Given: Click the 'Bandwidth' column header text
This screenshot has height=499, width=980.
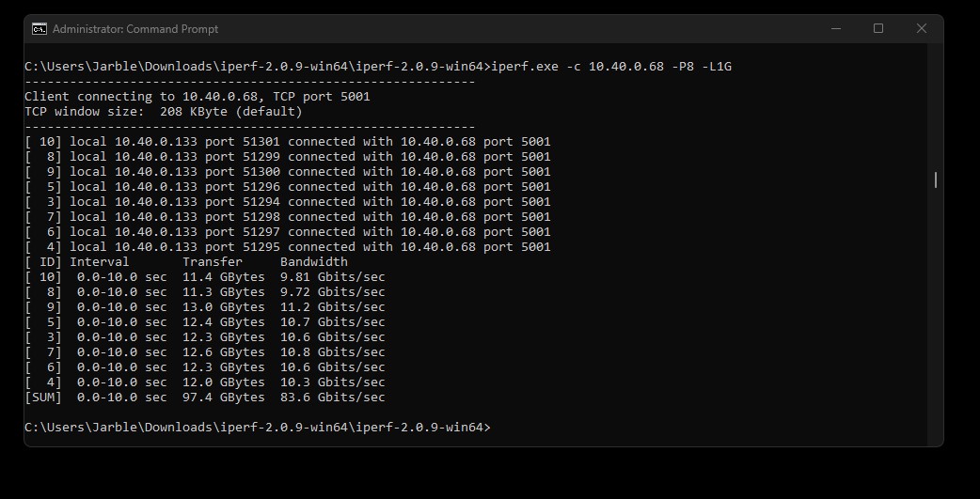Looking at the screenshot, I should coord(314,261).
